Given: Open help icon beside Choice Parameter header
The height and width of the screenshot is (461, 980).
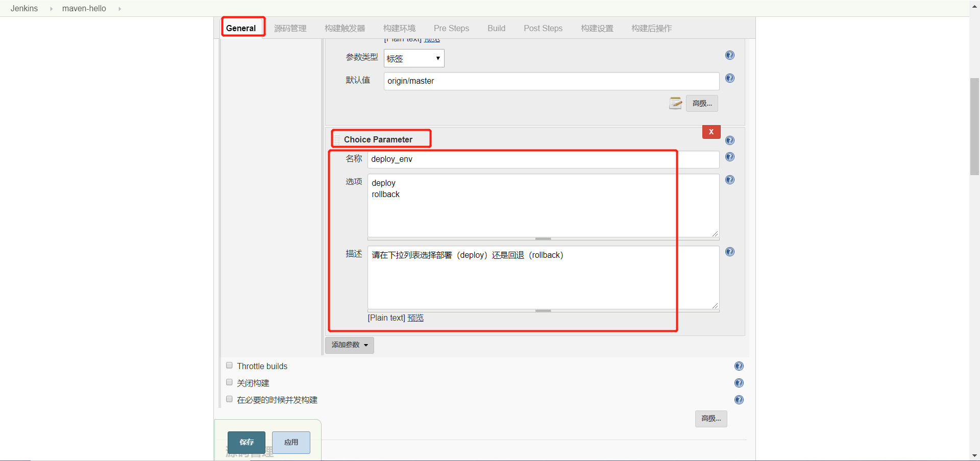Looking at the screenshot, I should tap(730, 140).
